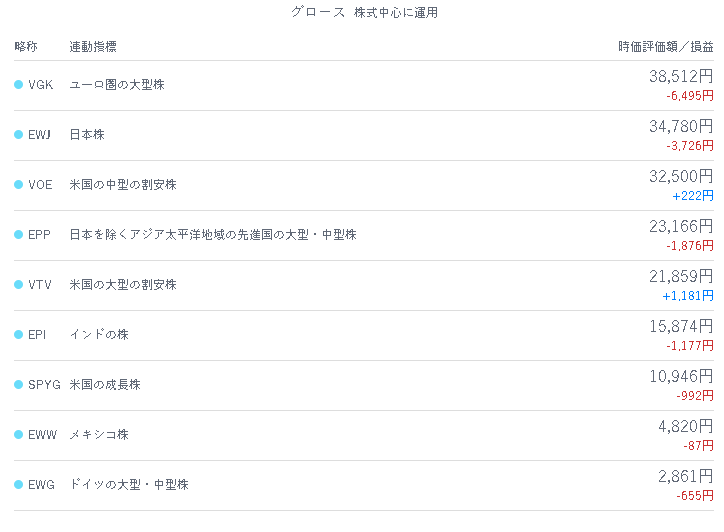Viewport: 724px width, 532px height.
Task: Click the blue dot beside EPP
Action: pos(18,235)
